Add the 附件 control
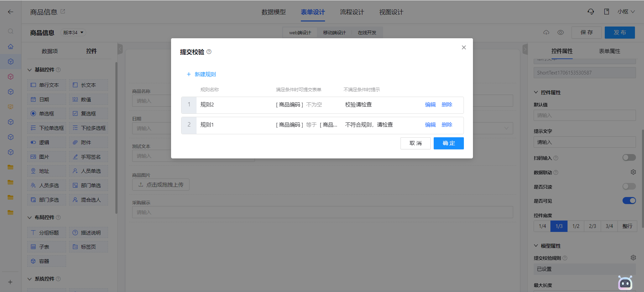The height and width of the screenshot is (292, 644). (89, 142)
